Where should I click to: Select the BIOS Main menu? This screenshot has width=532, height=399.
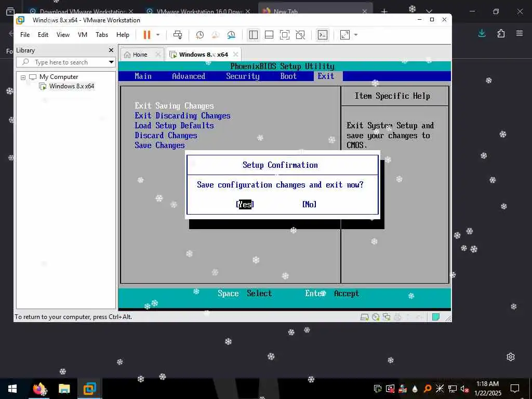pos(143,76)
